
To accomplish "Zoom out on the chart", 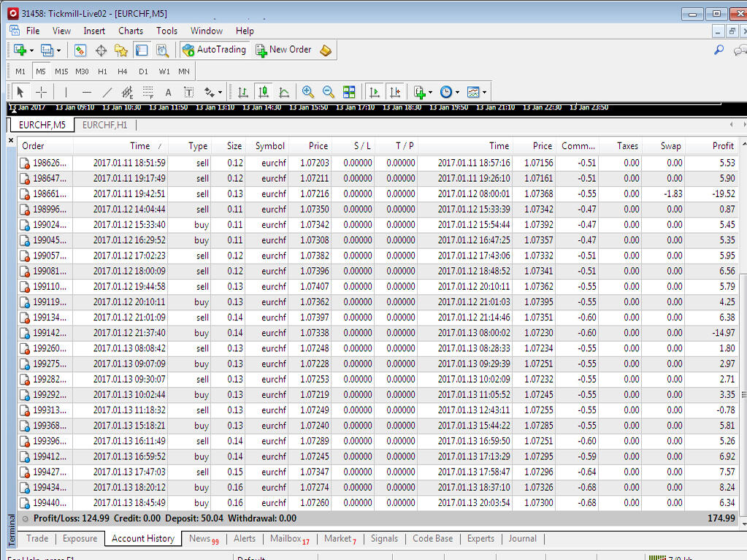I will pyautogui.click(x=329, y=92).
